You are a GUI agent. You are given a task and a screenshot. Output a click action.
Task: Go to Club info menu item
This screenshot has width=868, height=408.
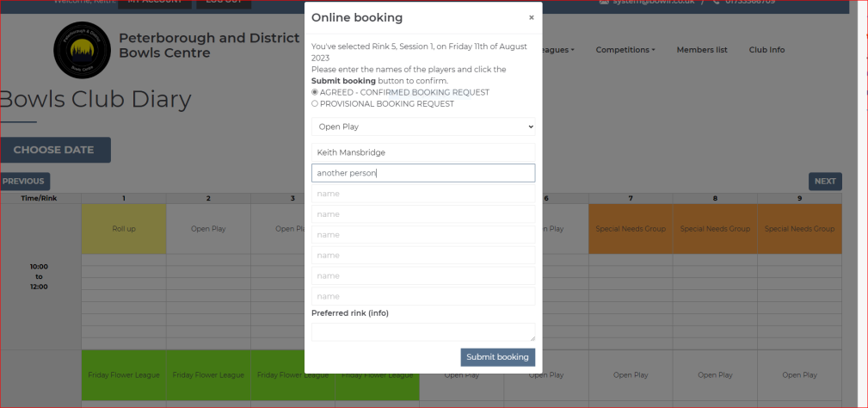[x=766, y=50]
